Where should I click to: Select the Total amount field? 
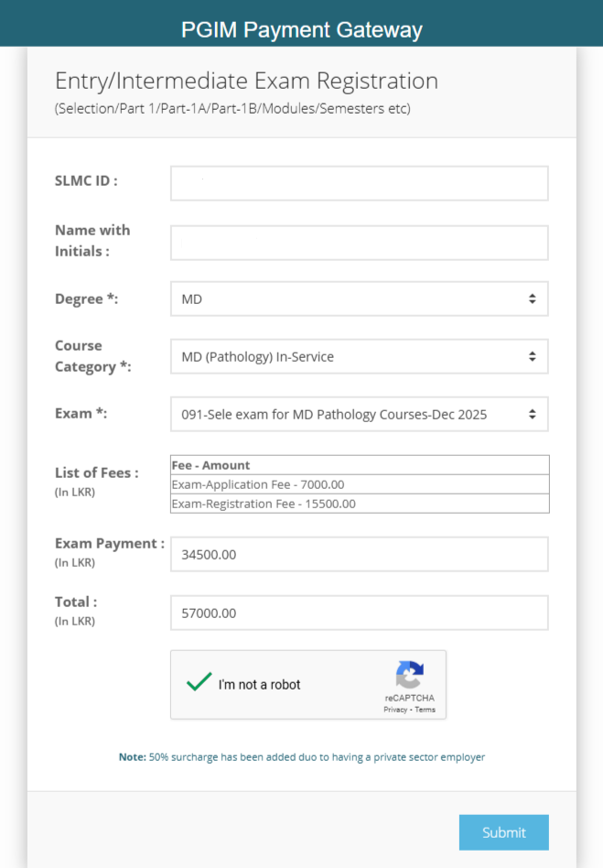tap(359, 613)
